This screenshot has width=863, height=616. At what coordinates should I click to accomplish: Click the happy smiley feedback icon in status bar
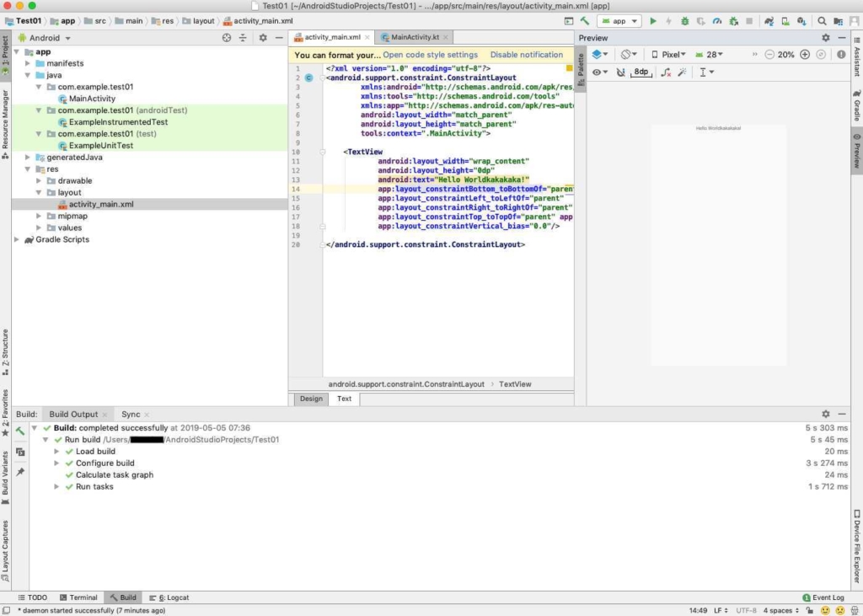(825, 610)
